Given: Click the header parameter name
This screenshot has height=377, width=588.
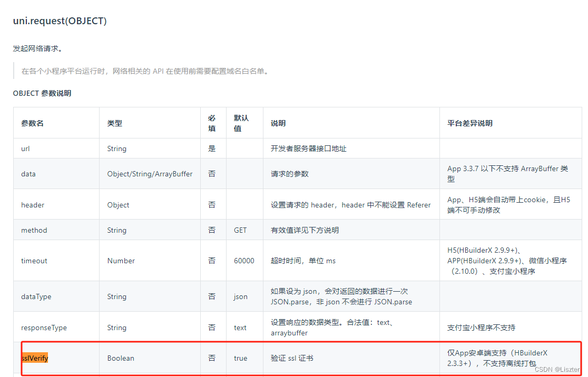Looking at the screenshot, I should (x=33, y=204).
